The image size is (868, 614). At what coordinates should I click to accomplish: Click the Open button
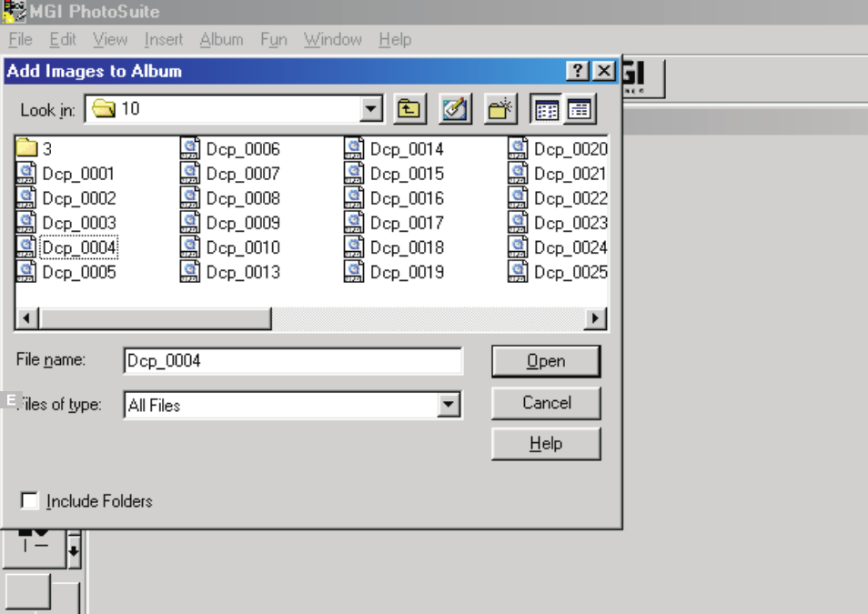(546, 361)
